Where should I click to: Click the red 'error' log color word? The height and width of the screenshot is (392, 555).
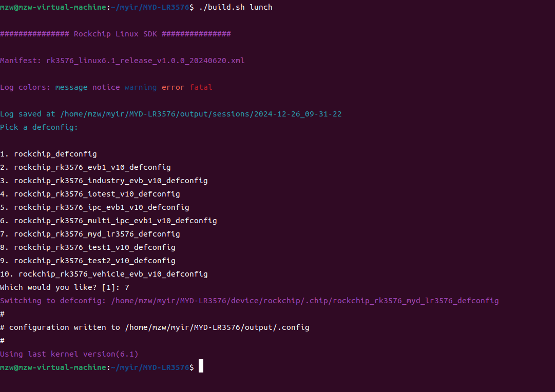pos(173,87)
